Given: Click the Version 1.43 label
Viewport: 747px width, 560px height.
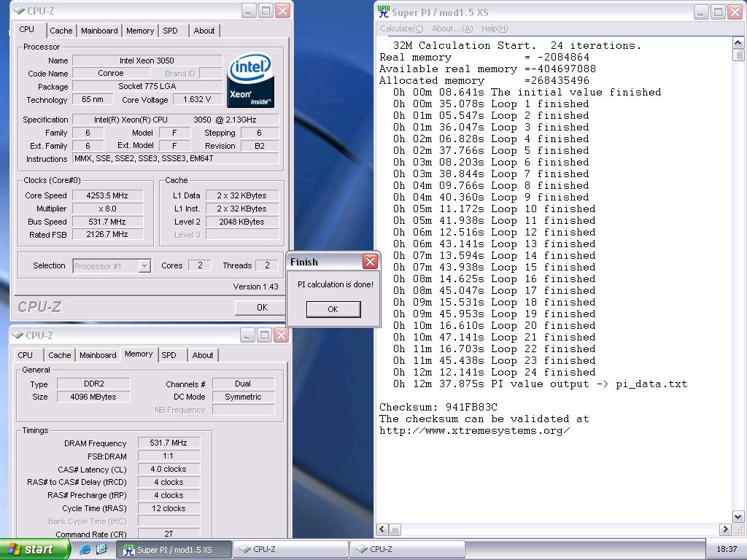Looking at the screenshot, I should pos(256,287).
